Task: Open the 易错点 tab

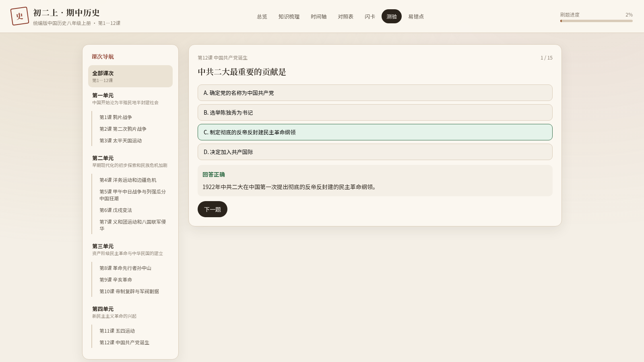Action: click(x=416, y=16)
